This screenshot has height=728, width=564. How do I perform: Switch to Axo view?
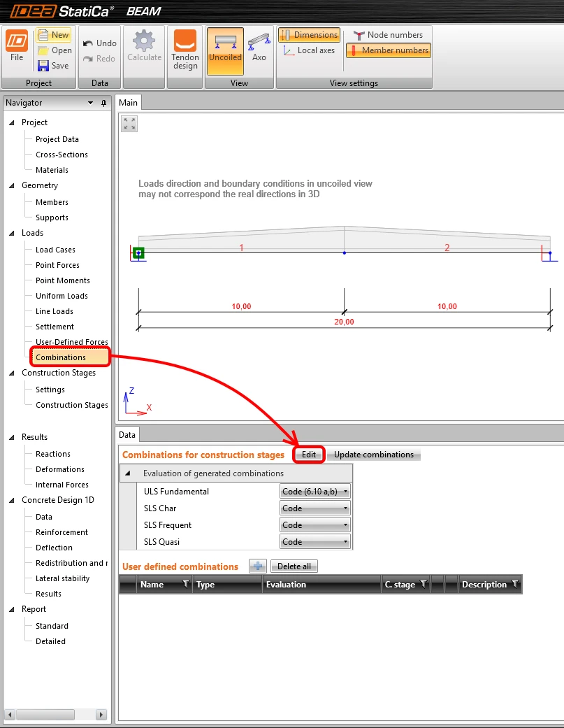259,47
